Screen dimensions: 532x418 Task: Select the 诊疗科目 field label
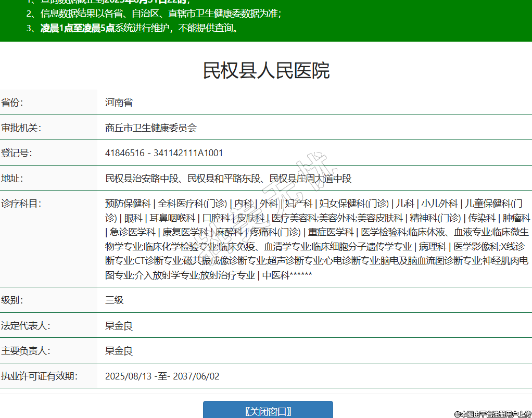click(21, 204)
